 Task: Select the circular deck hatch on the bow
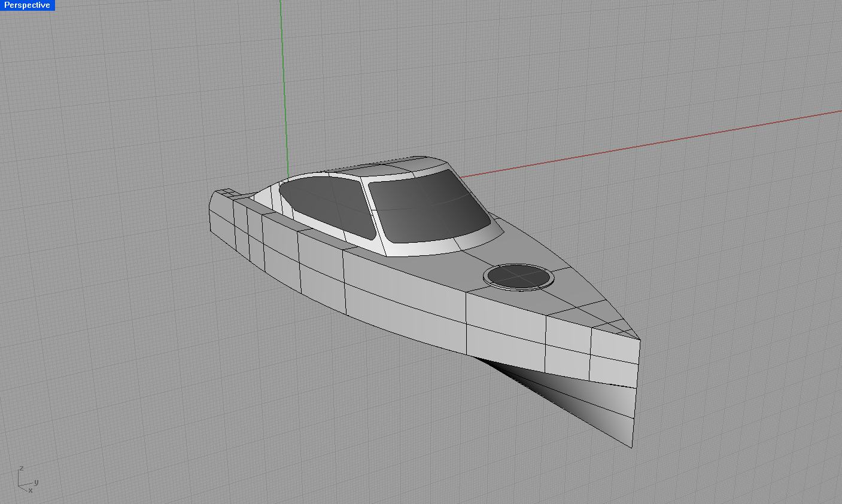tap(519, 276)
